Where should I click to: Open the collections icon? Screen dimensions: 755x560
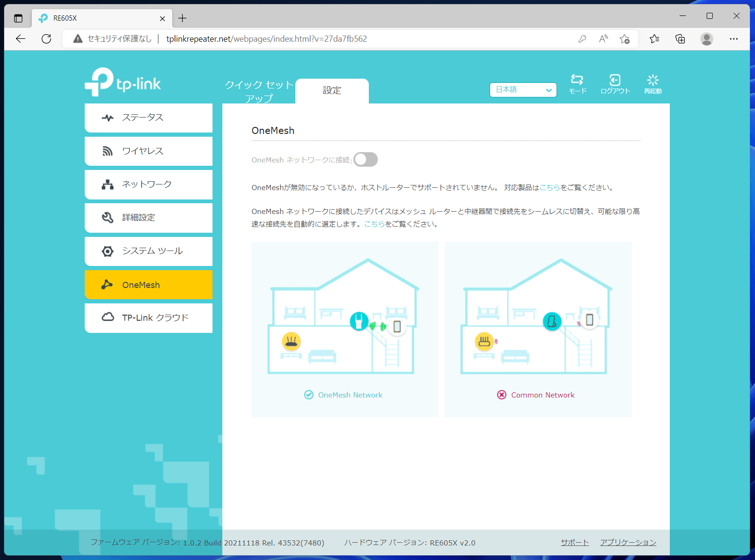point(680,39)
